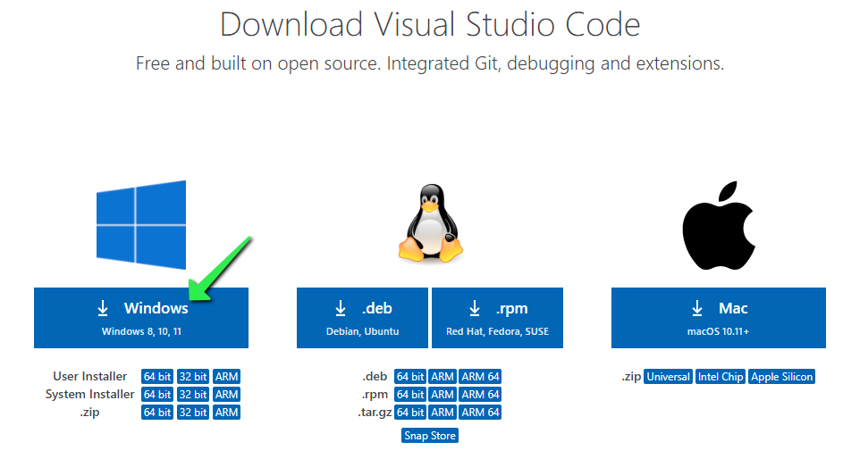This screenshot has width=868, height=459.
Task: Download the .rpm package for Red Hat, Fedora
Action: coord(497,318)
